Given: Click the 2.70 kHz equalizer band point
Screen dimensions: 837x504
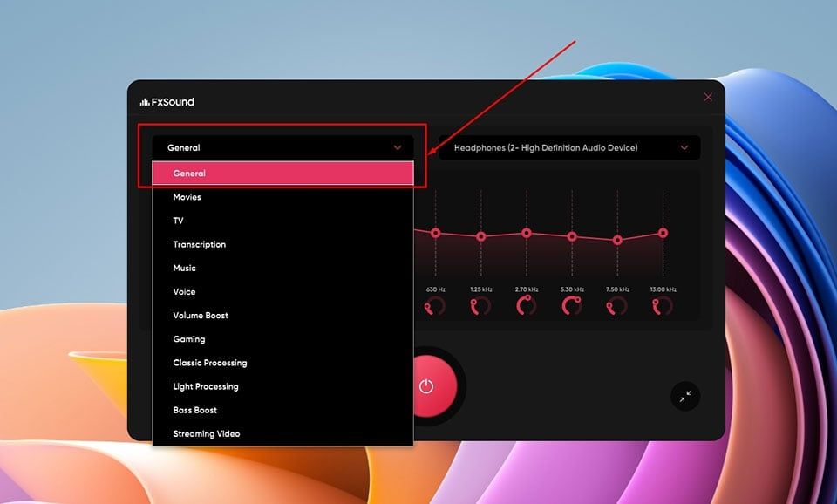Looking at the screenshot, I should (x=526, y=233).
